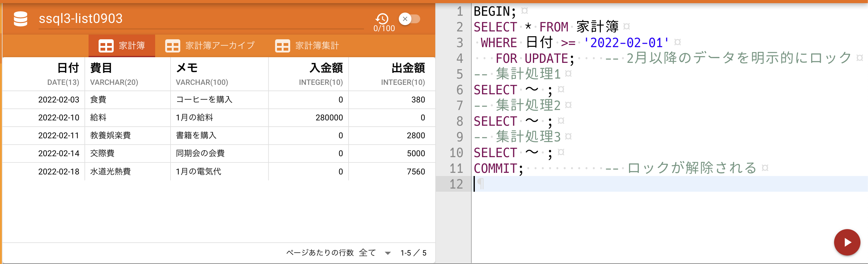
Task: Open the 家計簿アーカイブ tab
Action: (209, 46)
